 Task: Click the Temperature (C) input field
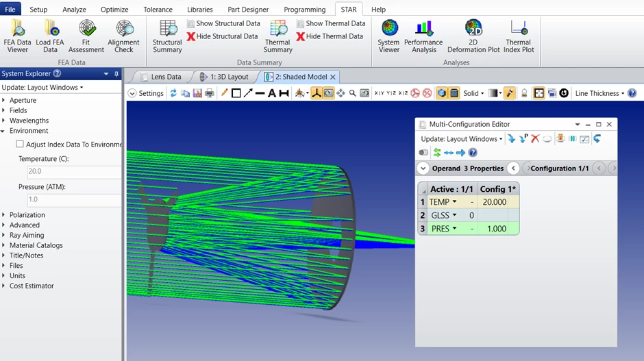[x=74, y=172]
